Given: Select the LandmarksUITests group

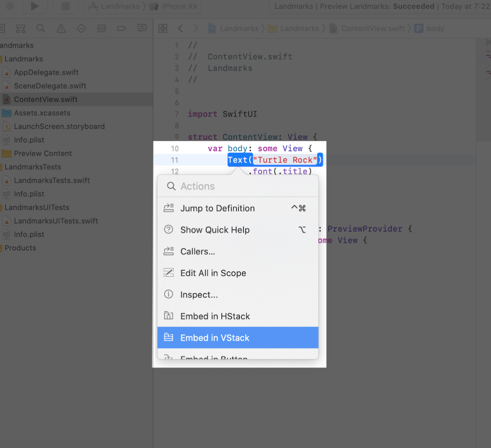Looking at the screenshot, I should pyautogui.click(x=36, y=207).
